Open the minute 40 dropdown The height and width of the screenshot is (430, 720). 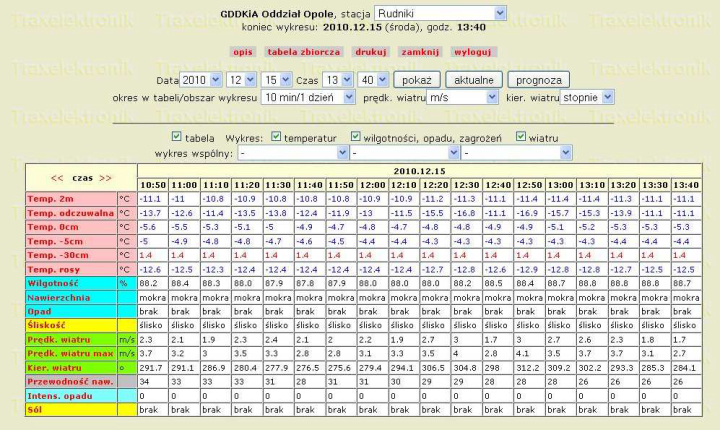373,80
